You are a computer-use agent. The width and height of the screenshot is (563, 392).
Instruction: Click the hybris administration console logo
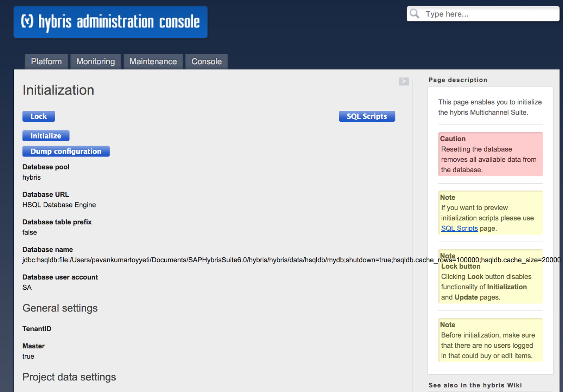tap(110, 22)
